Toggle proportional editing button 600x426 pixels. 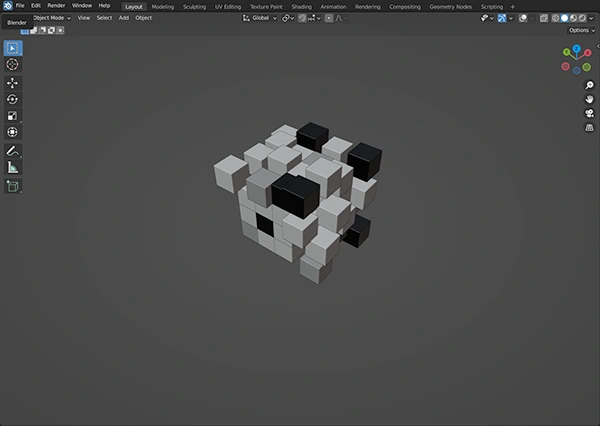coord(329,18)
